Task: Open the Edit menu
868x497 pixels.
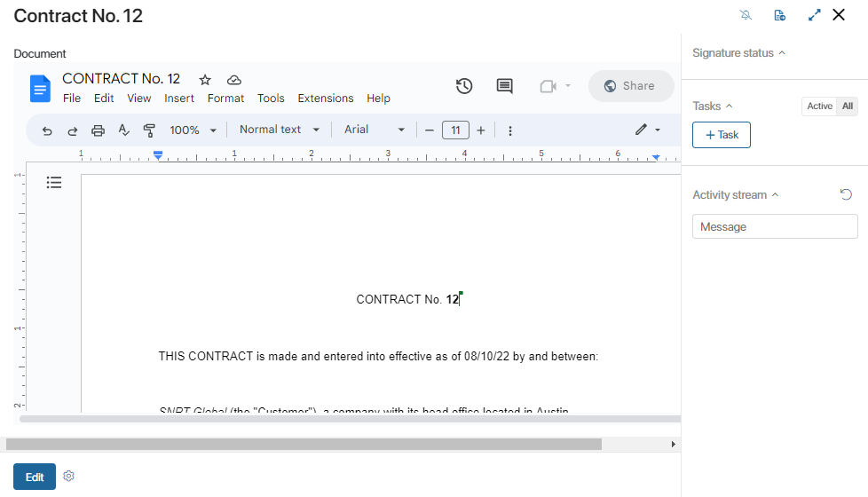Action: click(104, 99)
